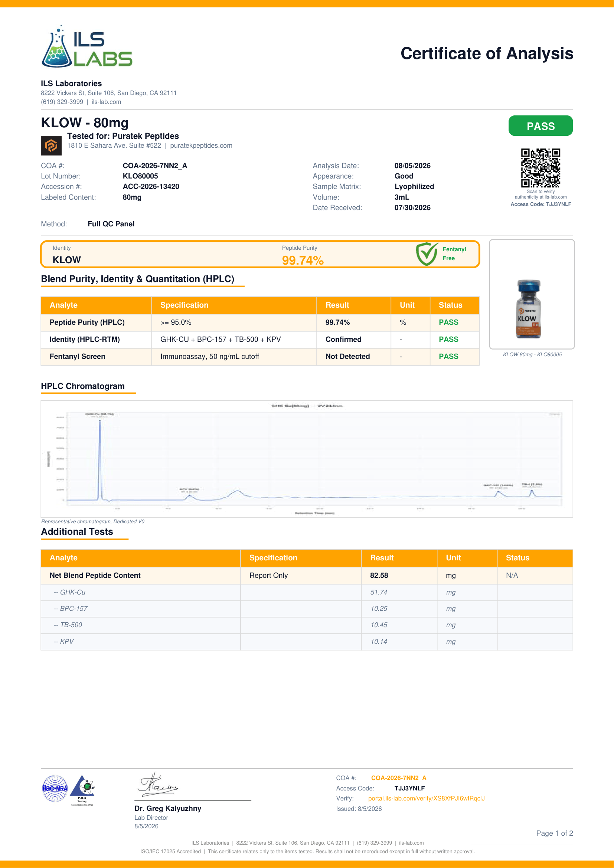Click the COA-2026-7NN2_A link in footer
The image size is (614, 868).
[x=398, y=778]
